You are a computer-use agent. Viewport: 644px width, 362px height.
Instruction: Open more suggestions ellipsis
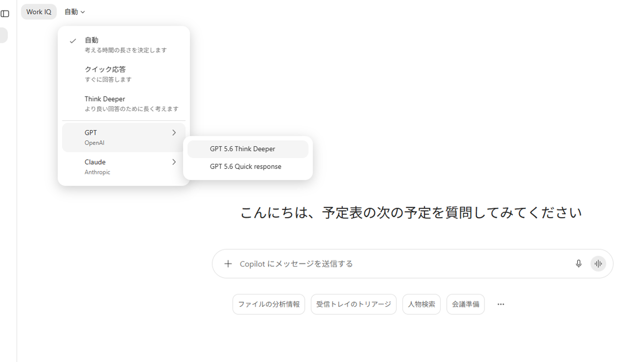[501, 304]
